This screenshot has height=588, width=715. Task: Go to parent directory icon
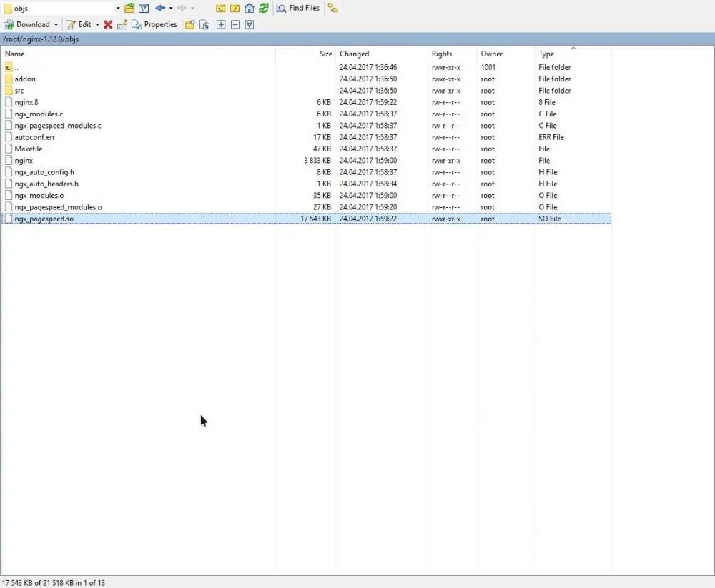[221, 8]
